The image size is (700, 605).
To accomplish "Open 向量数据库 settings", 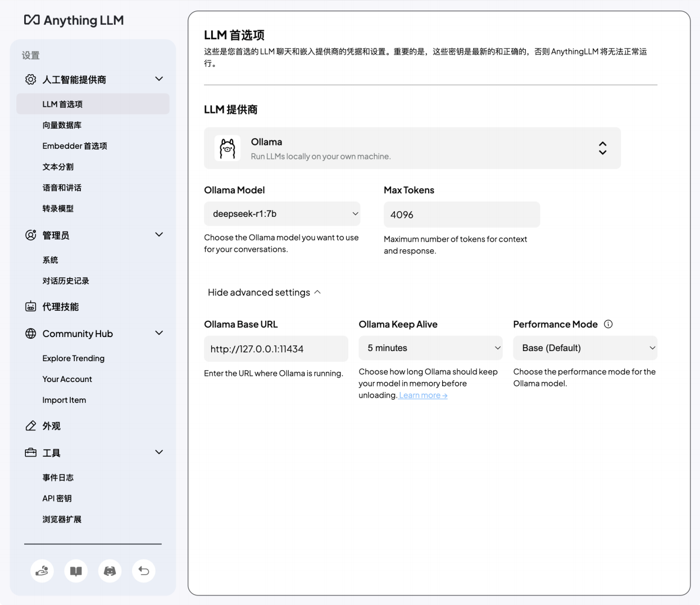I will click(62, 125).
